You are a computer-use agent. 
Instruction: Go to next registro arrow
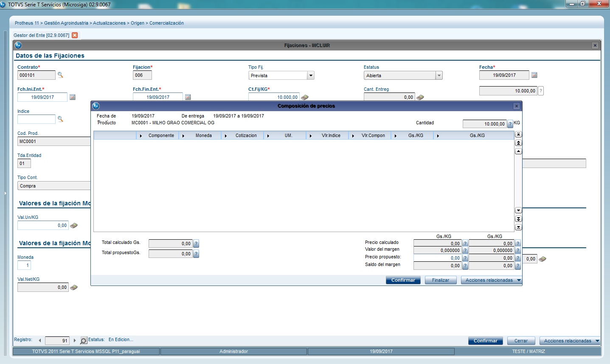[75, 340]
